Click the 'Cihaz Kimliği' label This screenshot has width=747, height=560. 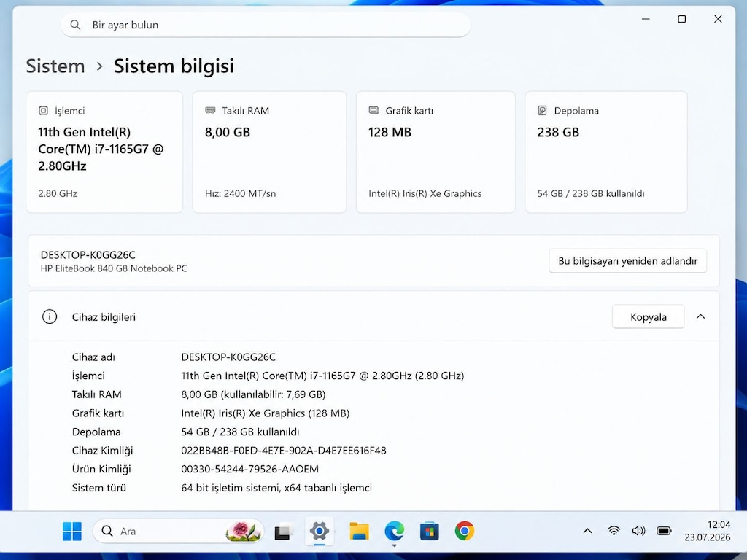coord(102,451)
